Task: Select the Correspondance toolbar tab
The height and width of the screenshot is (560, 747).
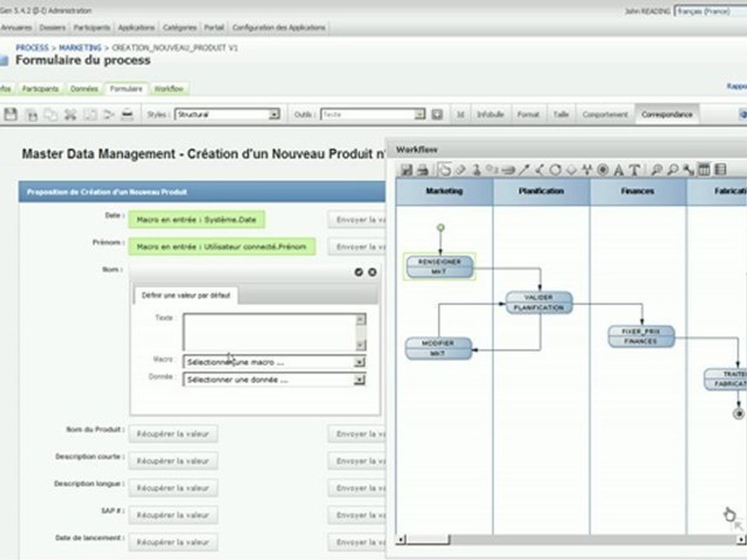Action: click(667, 114)
